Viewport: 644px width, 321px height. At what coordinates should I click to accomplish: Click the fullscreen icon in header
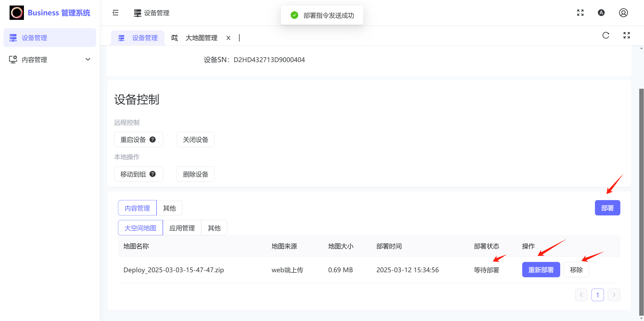pos(580,13)
